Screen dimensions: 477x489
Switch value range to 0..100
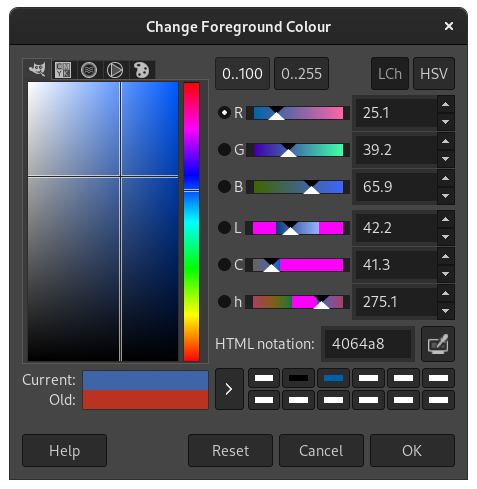242,74
